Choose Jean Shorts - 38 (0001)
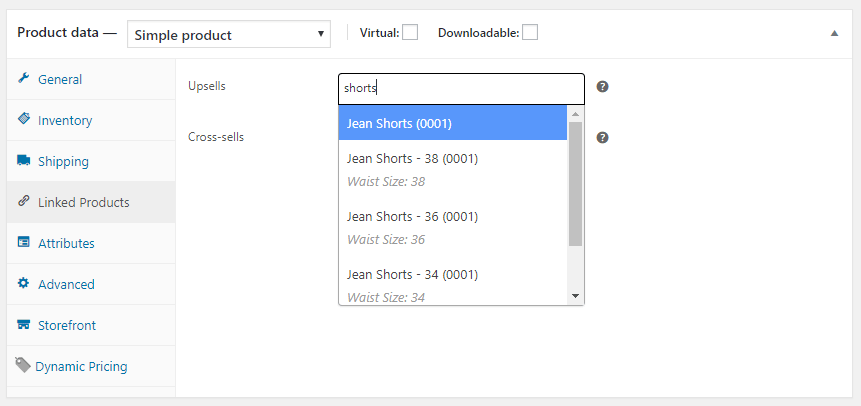 [x=453, y=170]
